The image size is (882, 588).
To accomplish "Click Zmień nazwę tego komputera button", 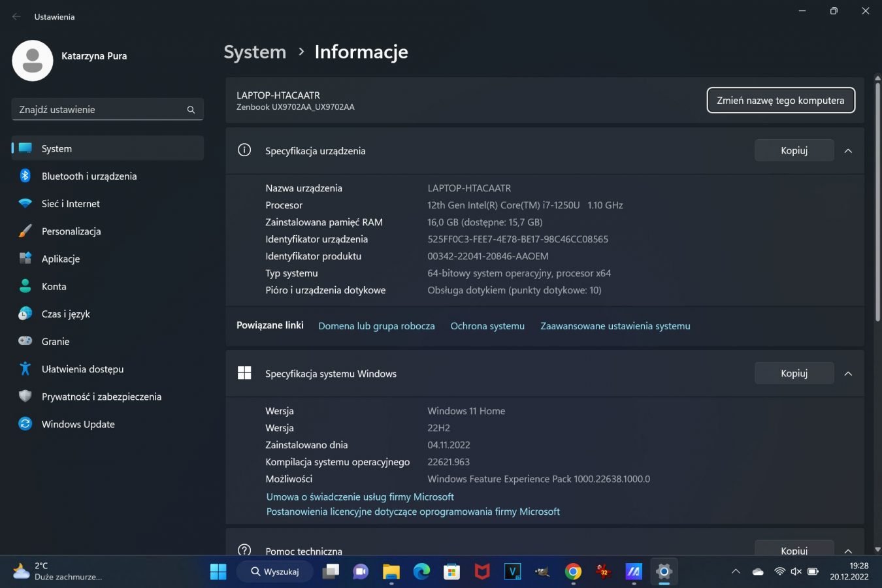I will [781, 100].
